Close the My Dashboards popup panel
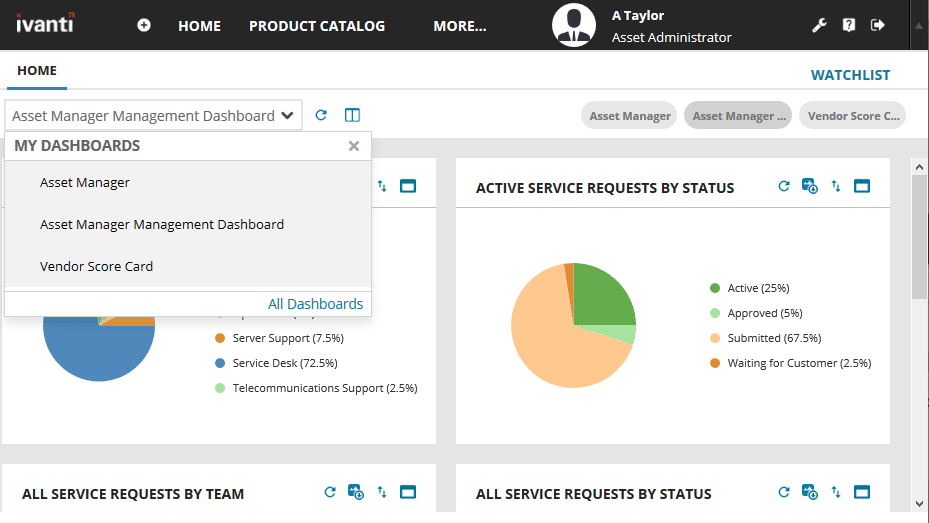The height and width of the screenshot is (523, 929). click(x=353, y=146)
